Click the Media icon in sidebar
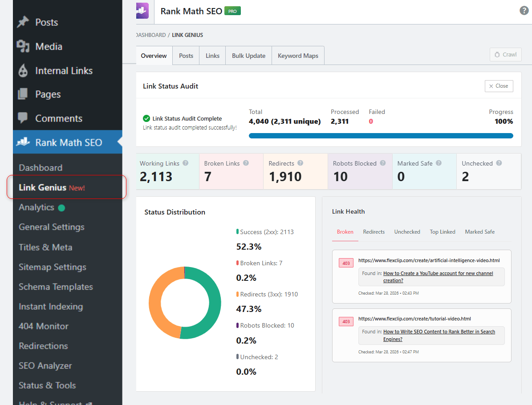Image resolution: width=532 pixels, height=405 pixels. [x=23, y=46]
